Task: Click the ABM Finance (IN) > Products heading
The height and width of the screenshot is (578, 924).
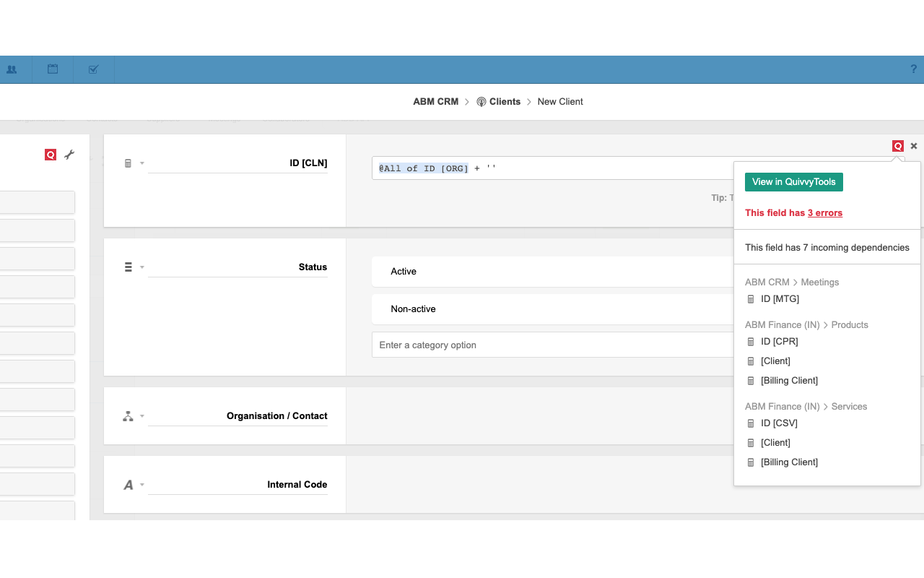Action: click(806, 325)
